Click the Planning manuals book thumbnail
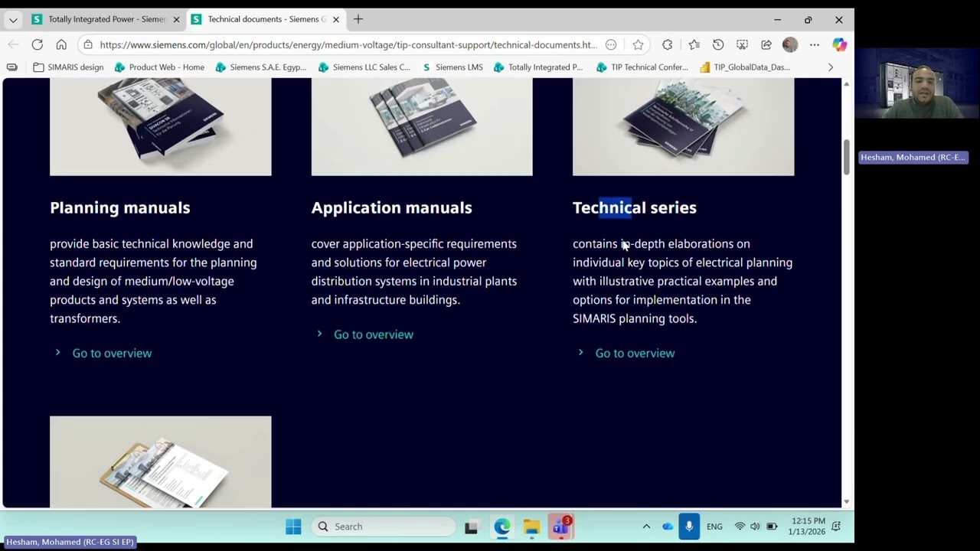 click(x=161, y=127)
